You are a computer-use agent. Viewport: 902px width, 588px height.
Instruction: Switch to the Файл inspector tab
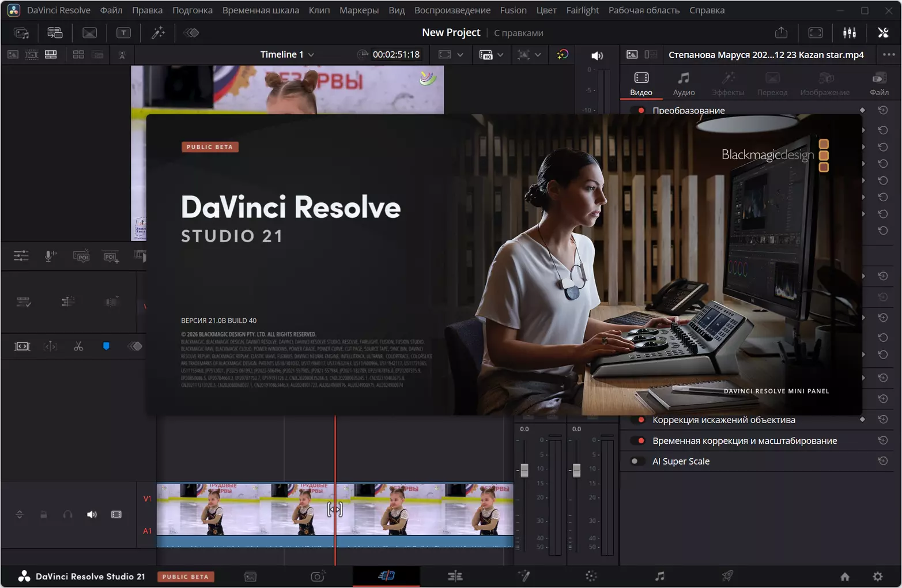[879, 84]
